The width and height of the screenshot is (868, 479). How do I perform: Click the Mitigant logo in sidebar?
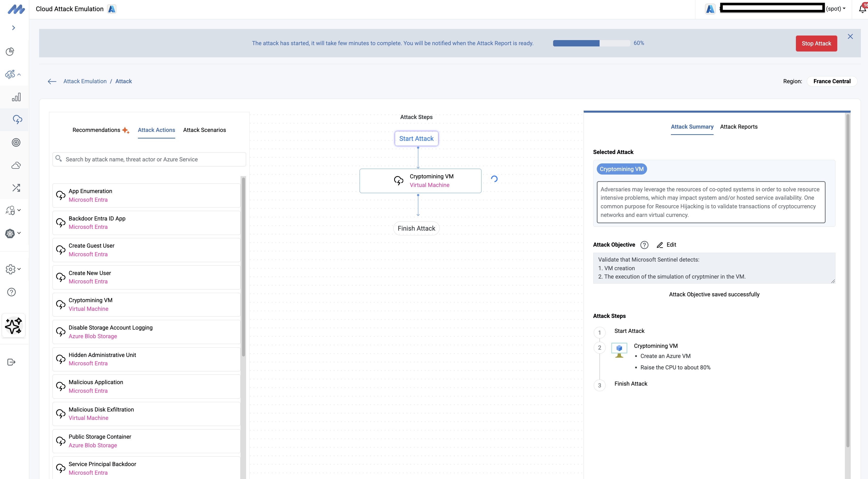(16, 9)
